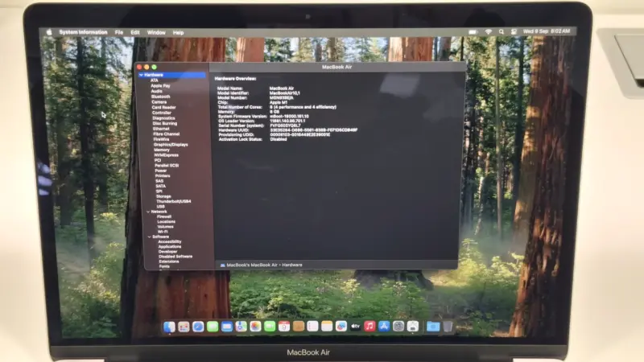
Task: Open Launchpad in the Dock
Action: (x=184, y=327)
